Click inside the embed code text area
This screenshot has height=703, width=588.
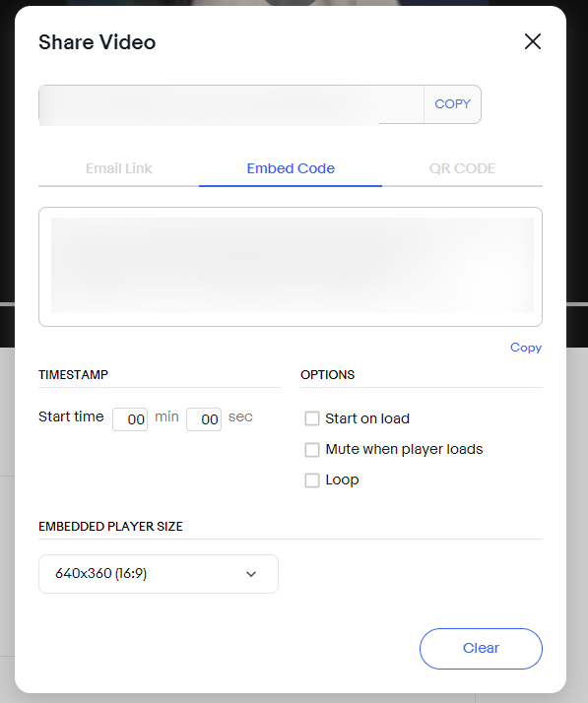pyautogui.click(x=291, y=267)
